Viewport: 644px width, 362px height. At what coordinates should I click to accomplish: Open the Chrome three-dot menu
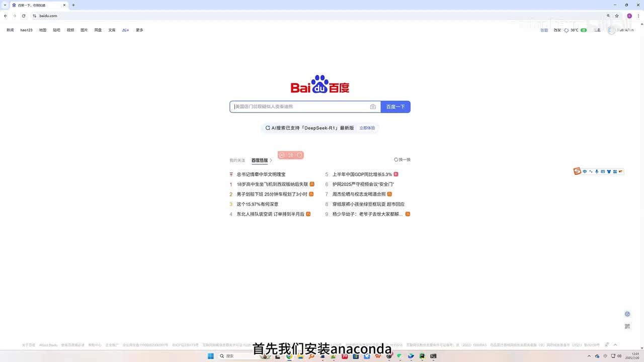[x=638, y=16]
